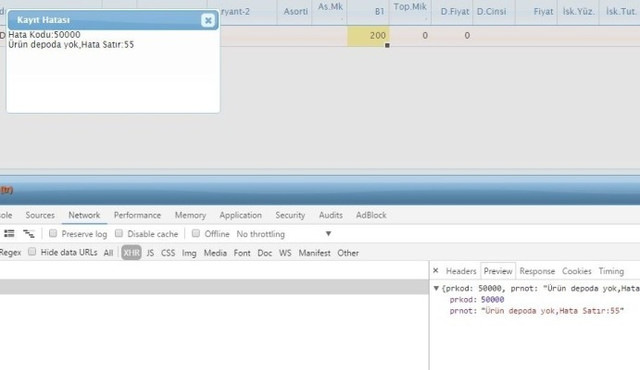Click the İsk.Yüz. column header

click(x=578, y=11)
